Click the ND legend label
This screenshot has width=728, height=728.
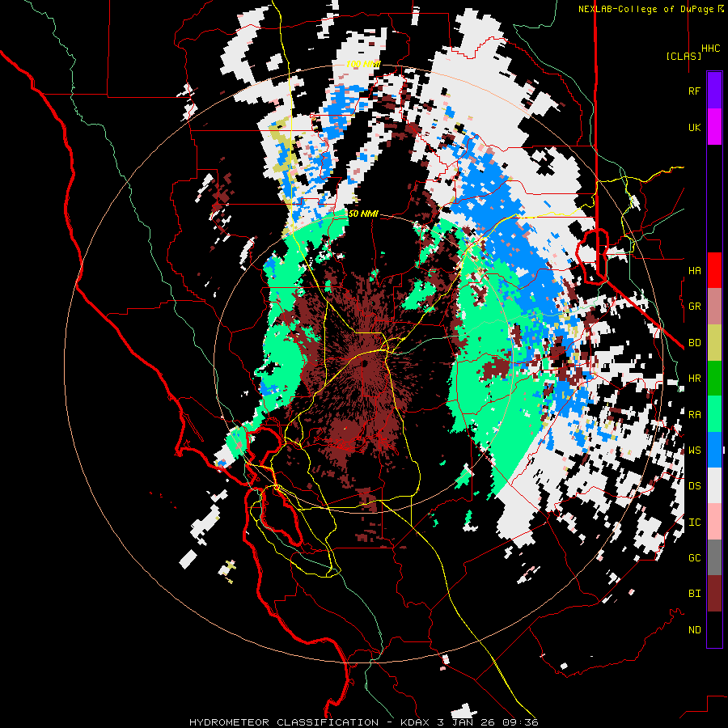694,630
